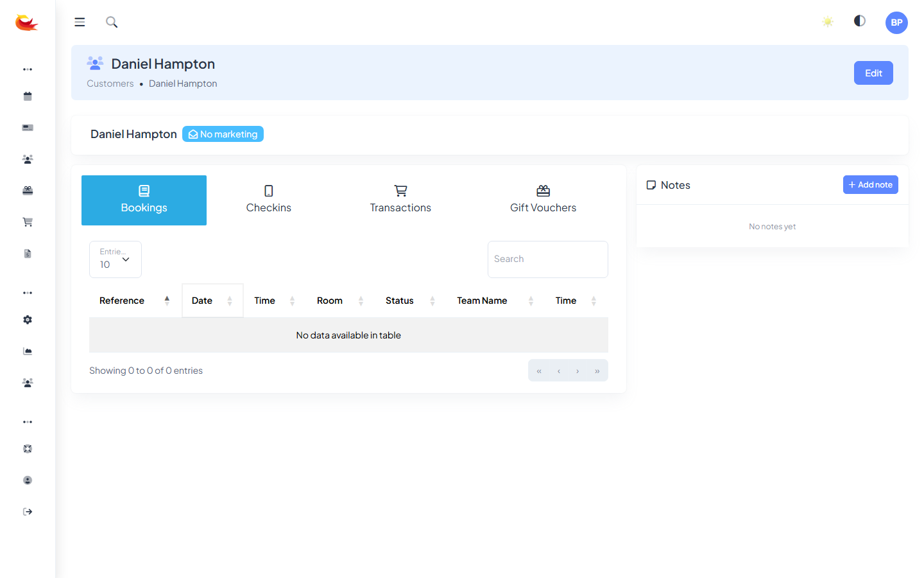Open the BP user avatar menu
This screenshot has height=578, width=924.
(x=896, y=22)
